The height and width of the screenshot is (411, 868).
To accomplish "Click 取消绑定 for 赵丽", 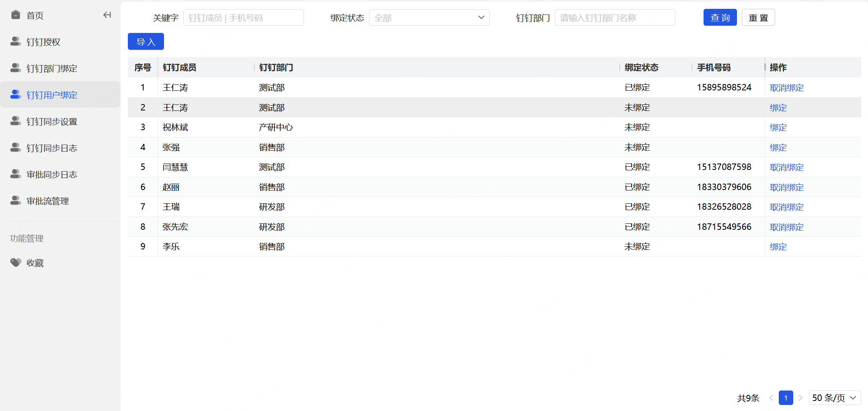I will click(786, 187).
